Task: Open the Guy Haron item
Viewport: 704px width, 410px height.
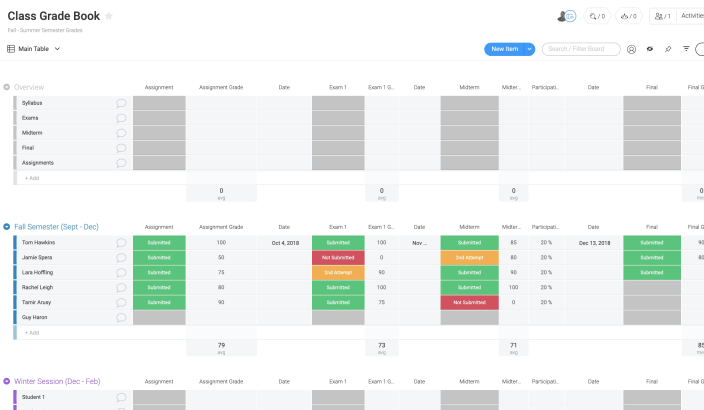Action: (35, 317)
